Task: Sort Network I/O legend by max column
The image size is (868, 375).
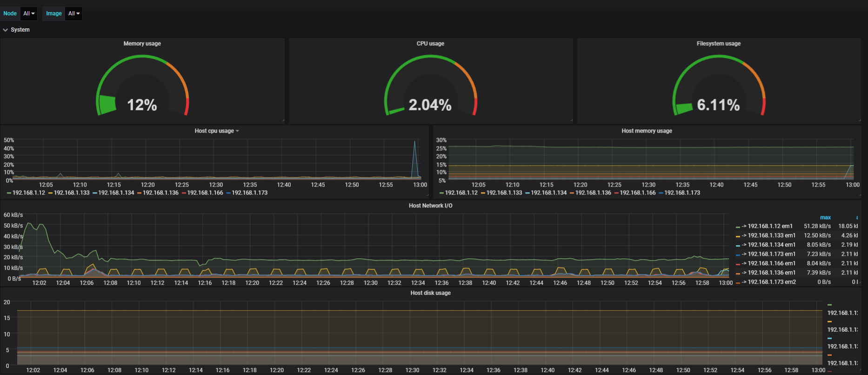Action: click(825, 218)
